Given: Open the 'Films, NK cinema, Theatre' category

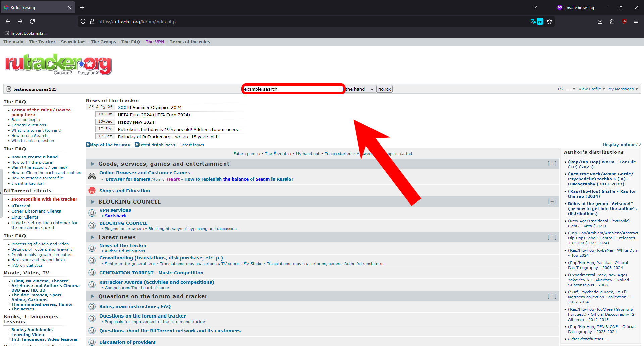Looking at the screenshot, I should pos(40,281).
